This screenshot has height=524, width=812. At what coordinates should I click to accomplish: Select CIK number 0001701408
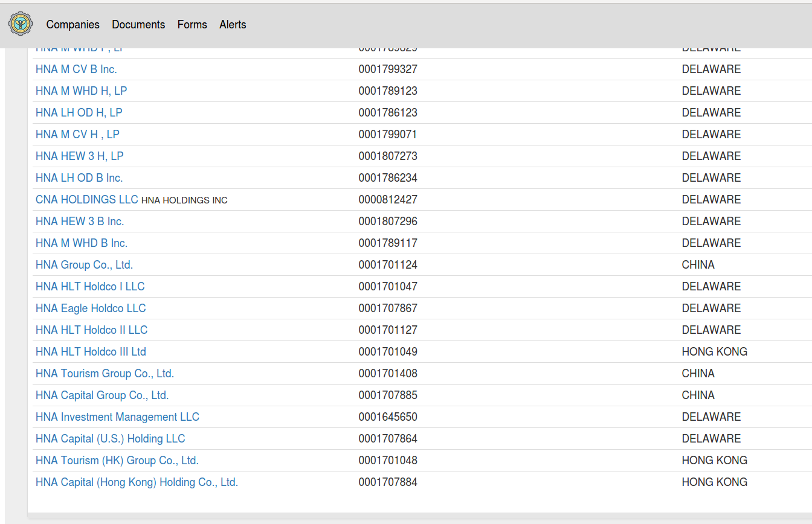click(388, 374)
